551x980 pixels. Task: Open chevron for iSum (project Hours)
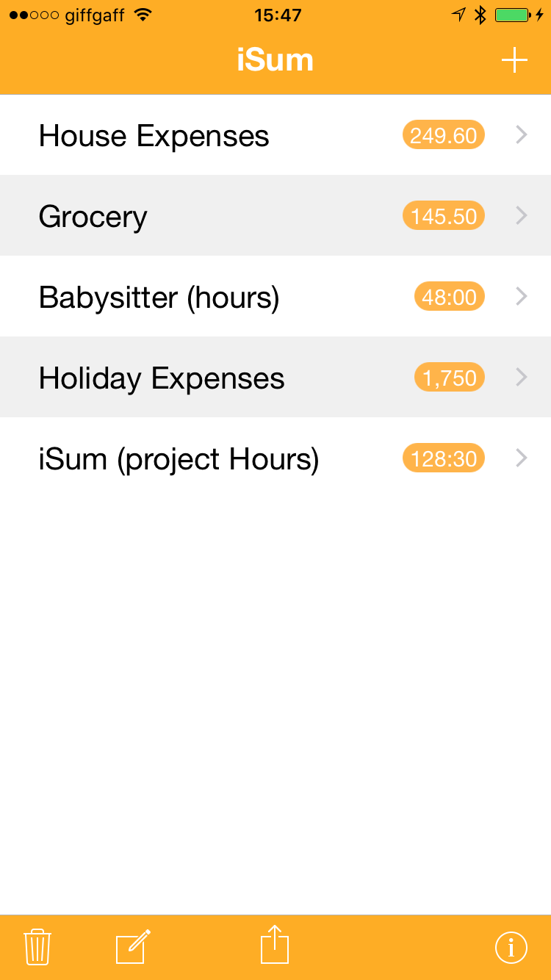click(522, 458)
